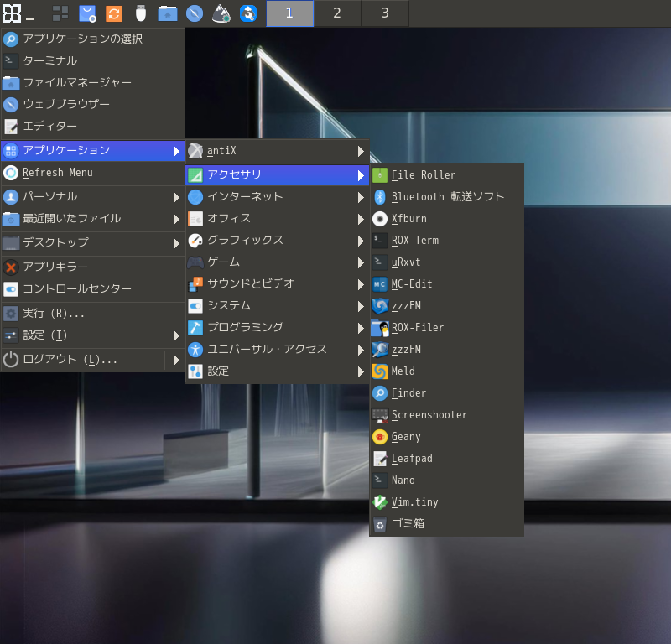Choose コントロールセンター in main menu
671x644 pixels.
pos(76,289)
